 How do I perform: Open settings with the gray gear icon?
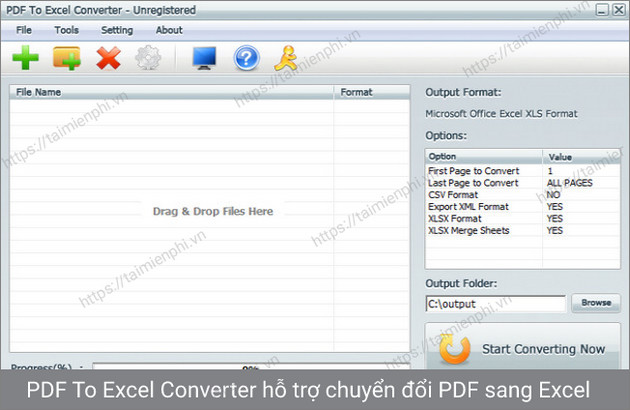pos(148,58)
